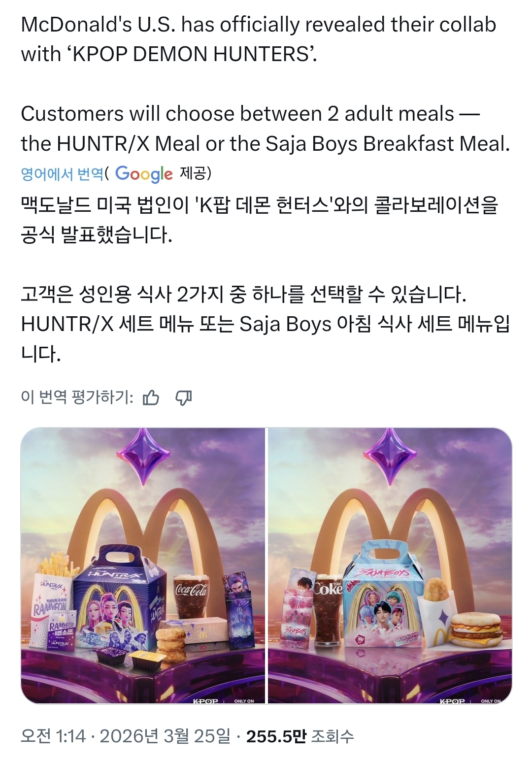Click the '영어에서 번역' link
The width and height of the screenshot is (532, 763).
(x=62, y=173)
